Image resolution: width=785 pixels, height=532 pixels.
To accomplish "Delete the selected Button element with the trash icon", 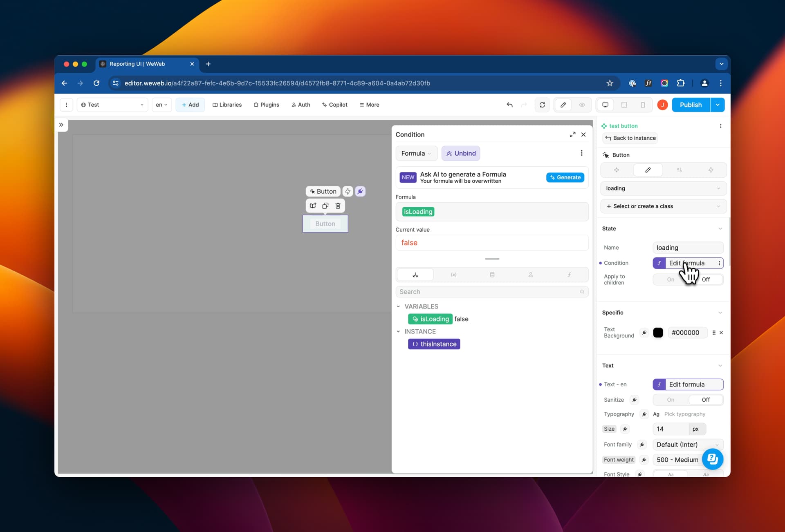I will pos(338,206).
